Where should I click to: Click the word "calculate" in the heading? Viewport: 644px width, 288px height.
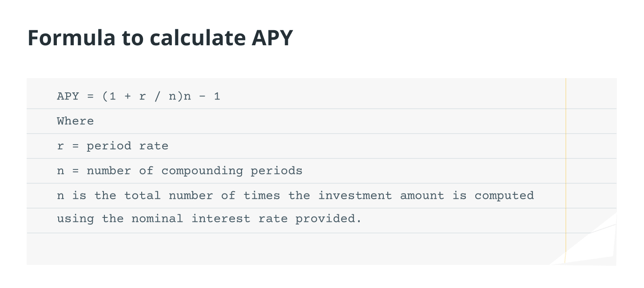pos(197,38)
